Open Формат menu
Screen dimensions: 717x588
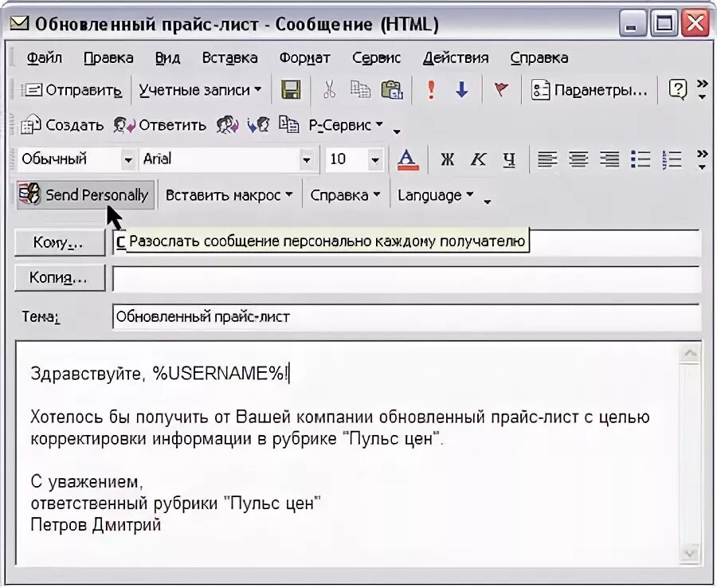click(x=304, y=57)
